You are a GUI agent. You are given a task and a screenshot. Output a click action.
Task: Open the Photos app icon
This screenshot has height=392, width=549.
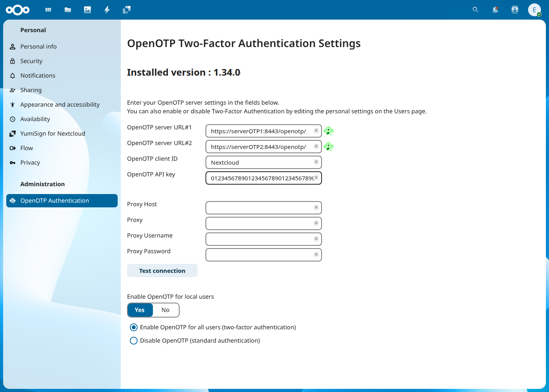(x=87, y=10)
